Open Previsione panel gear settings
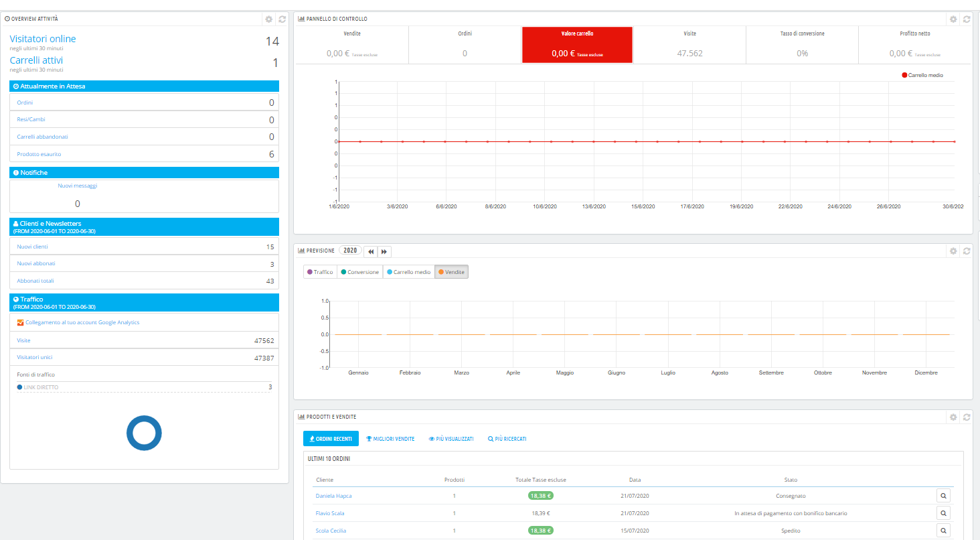This screenshot has height=540, width=980. click(x=953, y=251)
